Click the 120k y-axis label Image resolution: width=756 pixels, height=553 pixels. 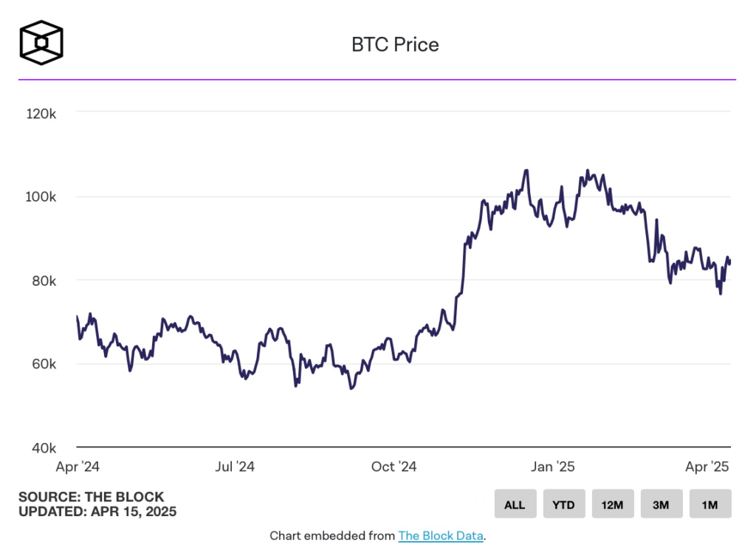[x=41, y=114]
